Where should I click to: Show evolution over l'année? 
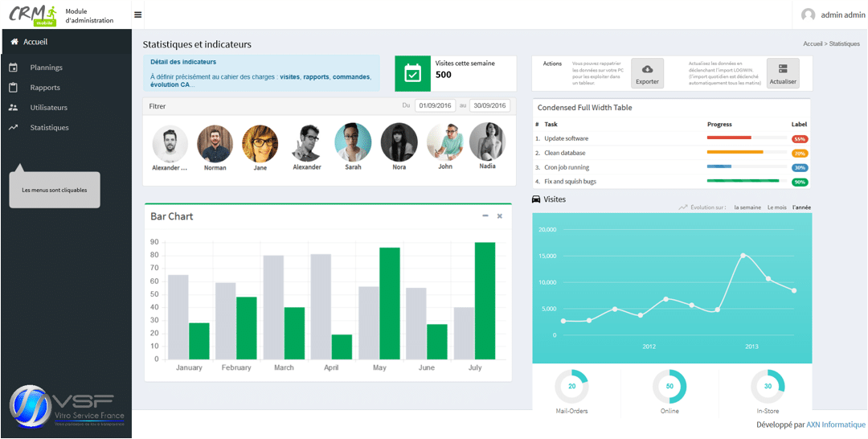click(802, 207)
